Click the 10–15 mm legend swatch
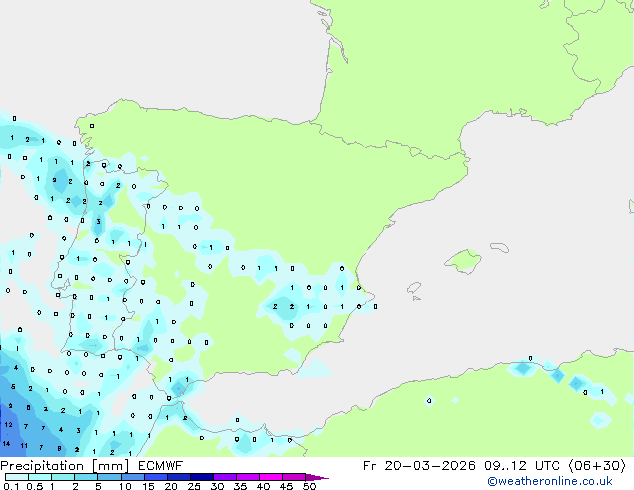Screen dimensions: 634x490 pyautogui.click(x=132, y=477)
